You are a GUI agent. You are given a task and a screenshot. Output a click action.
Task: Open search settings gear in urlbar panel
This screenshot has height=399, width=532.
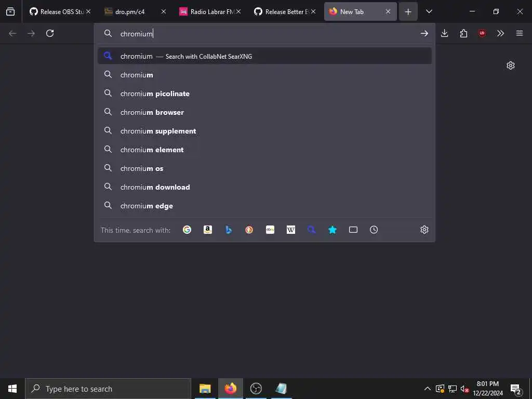(x=424, y=230)
